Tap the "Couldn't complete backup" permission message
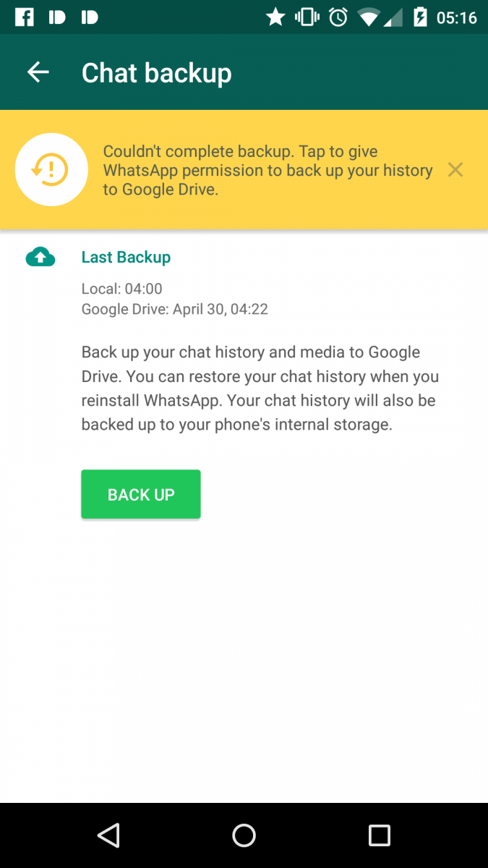Viewport: 488px width, 868px height. coord(267,170)
